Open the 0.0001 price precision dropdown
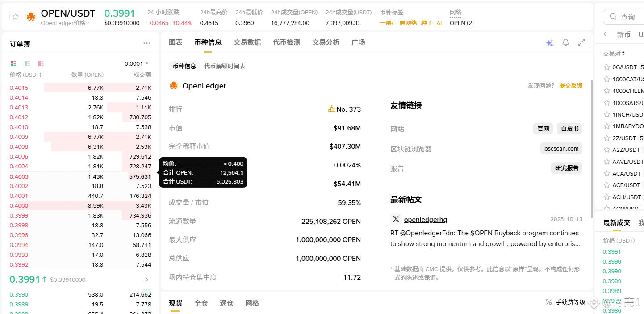The width and height of the screenshot is (644, 314). click(x=137, y=63)
